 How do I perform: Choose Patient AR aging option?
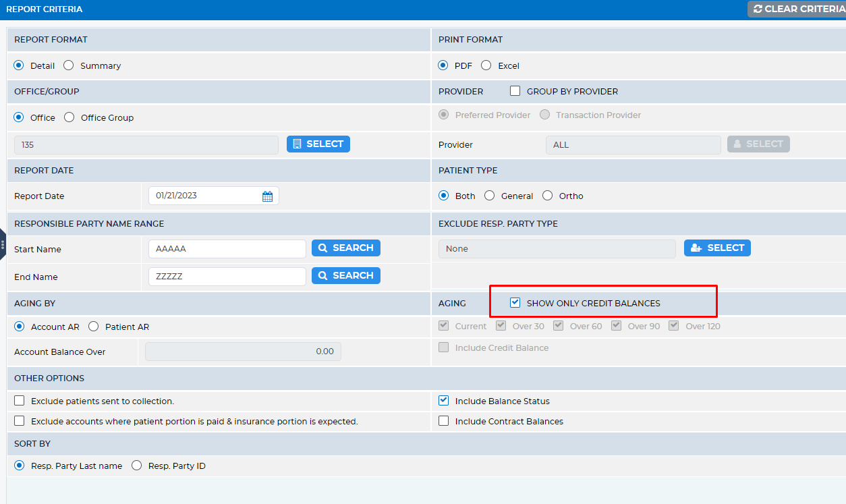tap(94, 327)
